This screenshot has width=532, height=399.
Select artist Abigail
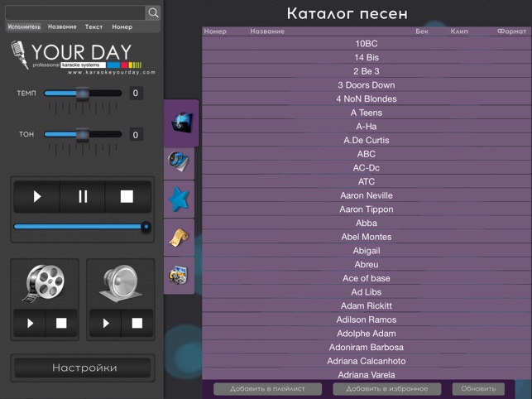367,251
